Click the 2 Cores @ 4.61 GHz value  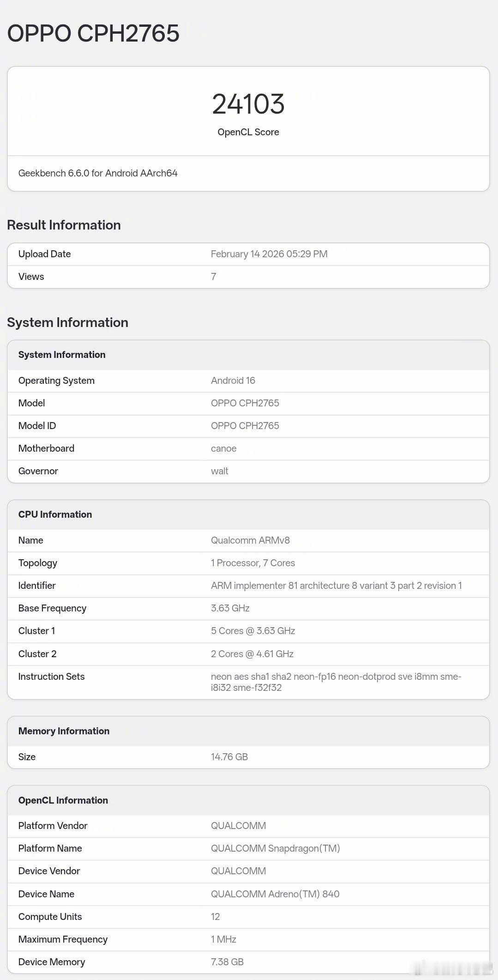pos(252,654)
